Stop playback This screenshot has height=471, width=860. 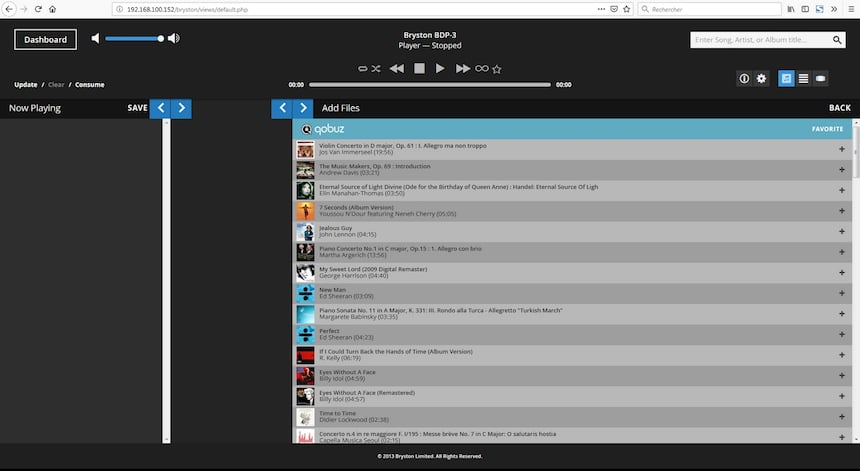tap(419, 69)
